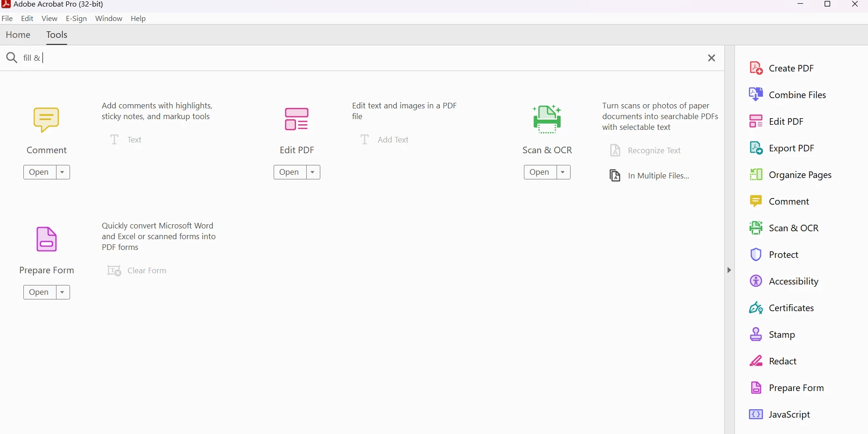Select the Tools tab

click(57, 35)
